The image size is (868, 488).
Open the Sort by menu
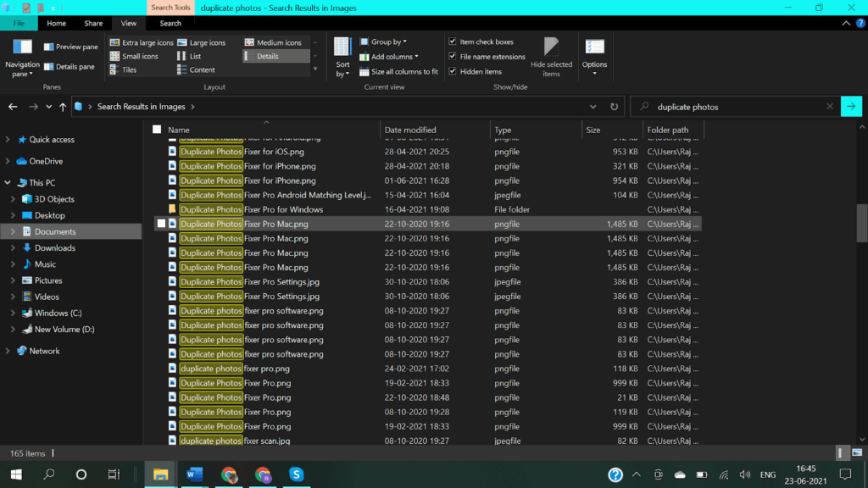[342, 58]
